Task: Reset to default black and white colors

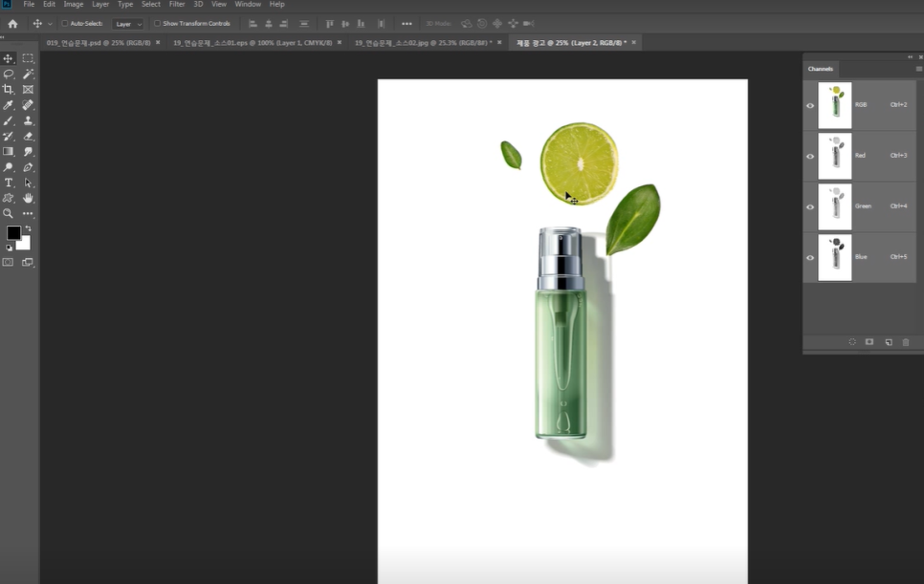Action: tap(9, 248)
